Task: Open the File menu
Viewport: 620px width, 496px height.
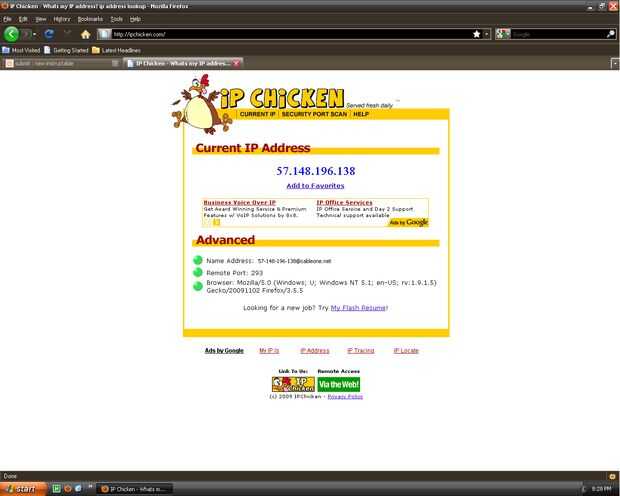Action: [7, 19]
